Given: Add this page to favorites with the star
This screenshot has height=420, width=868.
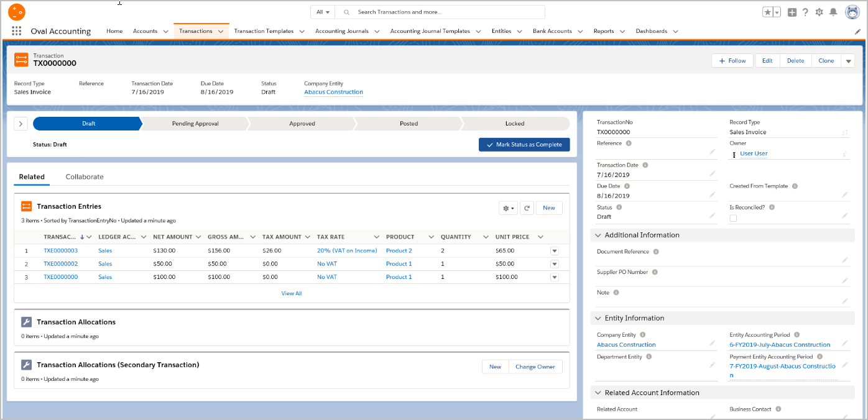Looking at the screenshot, I should click(768, 12).
